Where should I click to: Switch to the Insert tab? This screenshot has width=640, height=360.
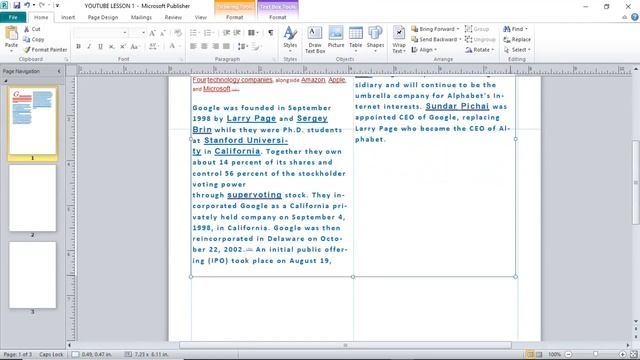(x=68, y=17)
